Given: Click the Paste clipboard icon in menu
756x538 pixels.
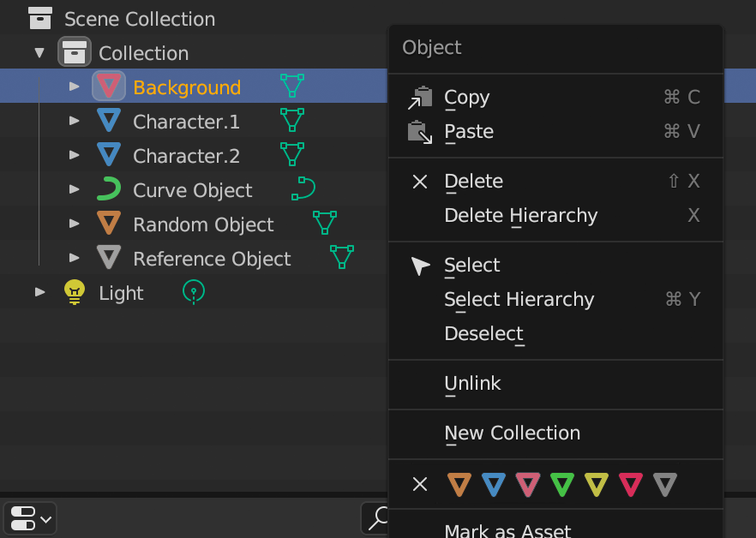Looking at the screenshot, I should point(420,132).
